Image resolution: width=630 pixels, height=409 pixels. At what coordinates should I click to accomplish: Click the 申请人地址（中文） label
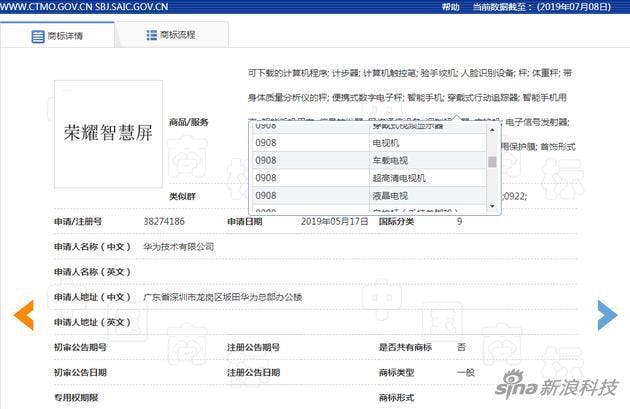click(x=92, y=297)
